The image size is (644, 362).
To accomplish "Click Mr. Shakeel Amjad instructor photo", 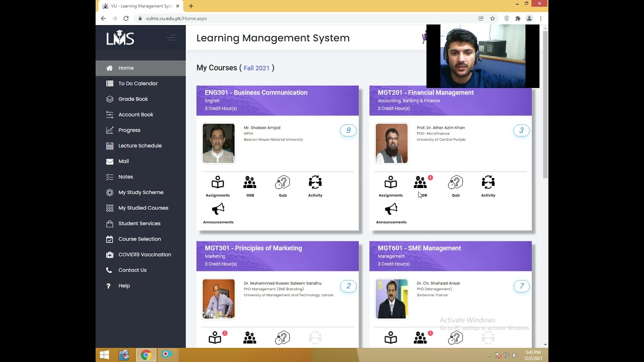I will tap(218, 143).
